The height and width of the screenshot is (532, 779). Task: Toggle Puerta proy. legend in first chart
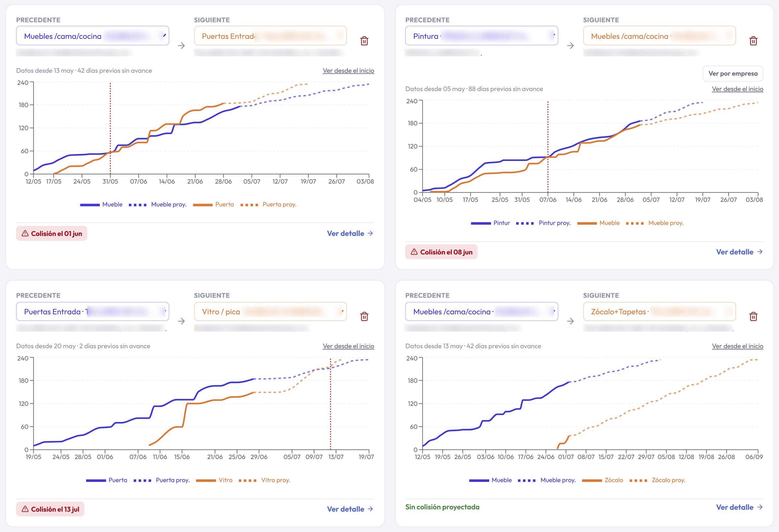click(268, 204)
